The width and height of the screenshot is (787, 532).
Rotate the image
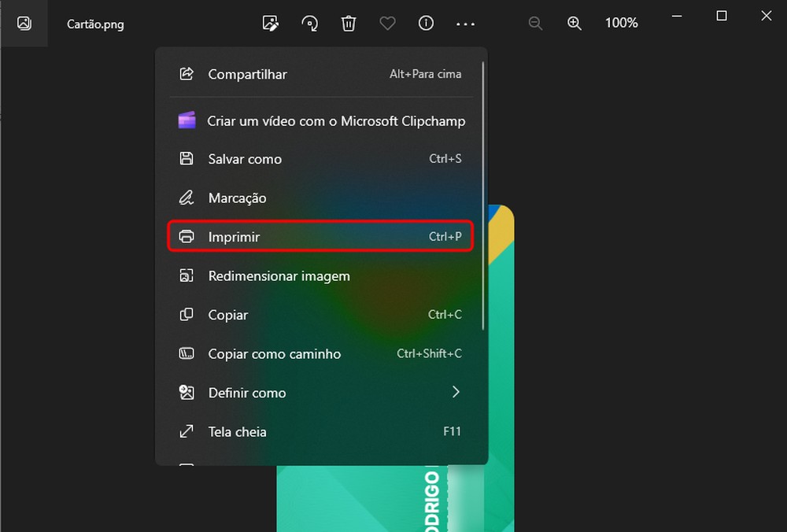309,23
